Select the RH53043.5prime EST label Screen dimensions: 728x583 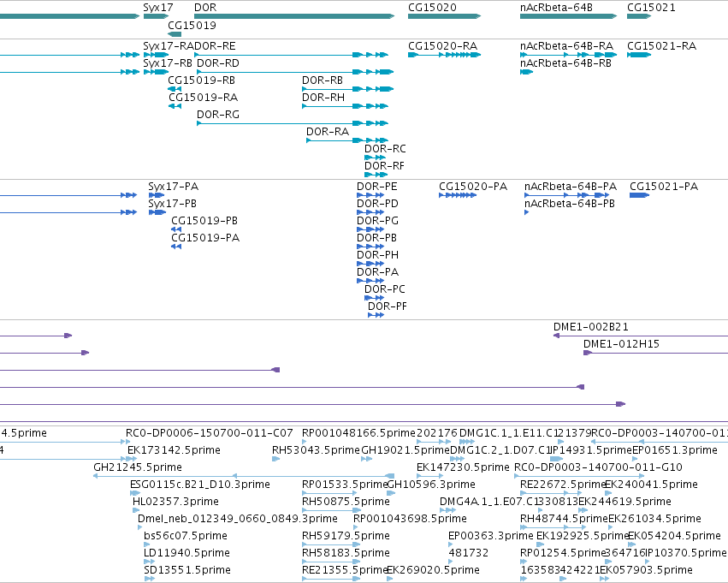pyautogui.click(x=317, y=450)
